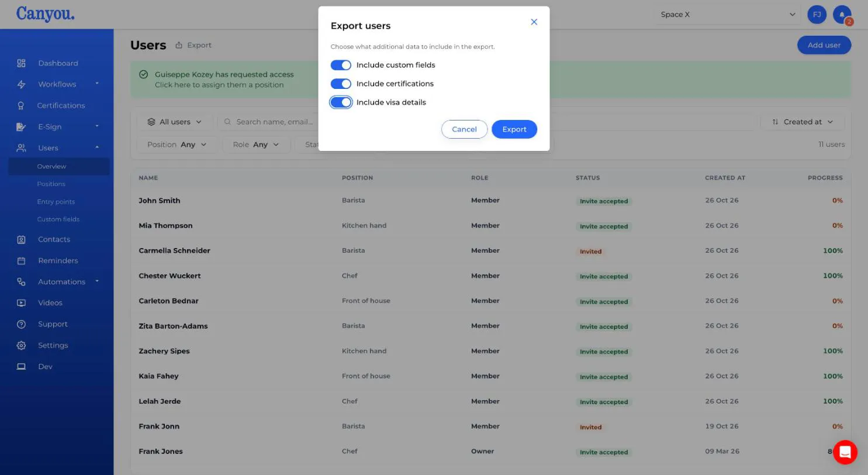Image resolution: width=868 pixels, height=475 pixels.
Task: Open the Space X workspace dropdown
Action: click(728, 15)
